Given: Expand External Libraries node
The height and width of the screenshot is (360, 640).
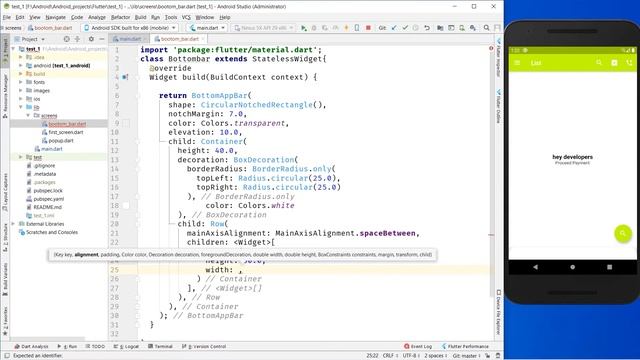Looking at the screenshot, I should (13, 224).
